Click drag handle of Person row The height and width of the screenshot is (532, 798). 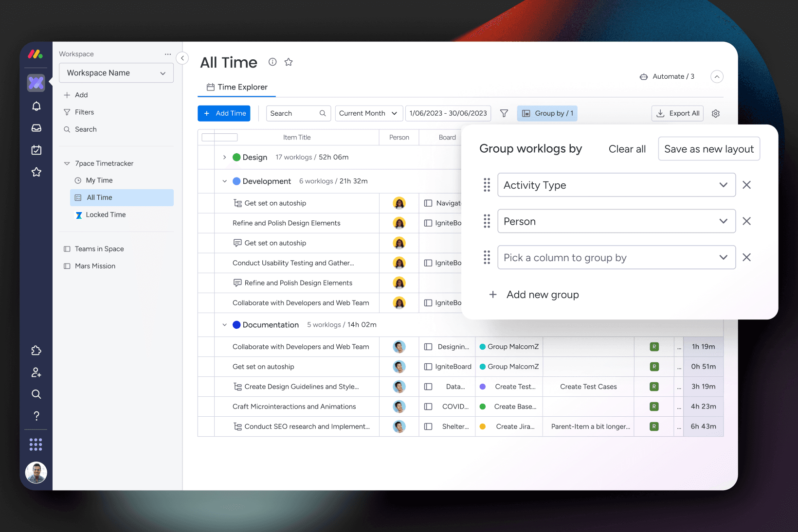coord(487,221)
